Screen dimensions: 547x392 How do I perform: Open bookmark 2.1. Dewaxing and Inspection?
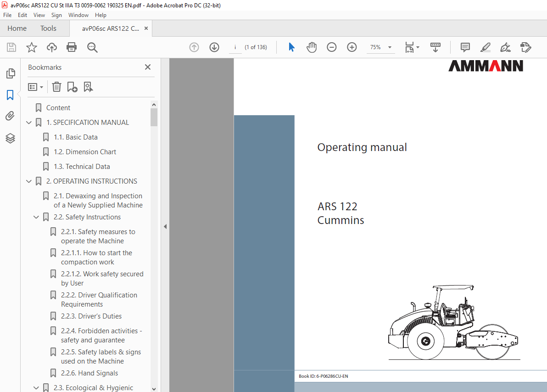98,201
